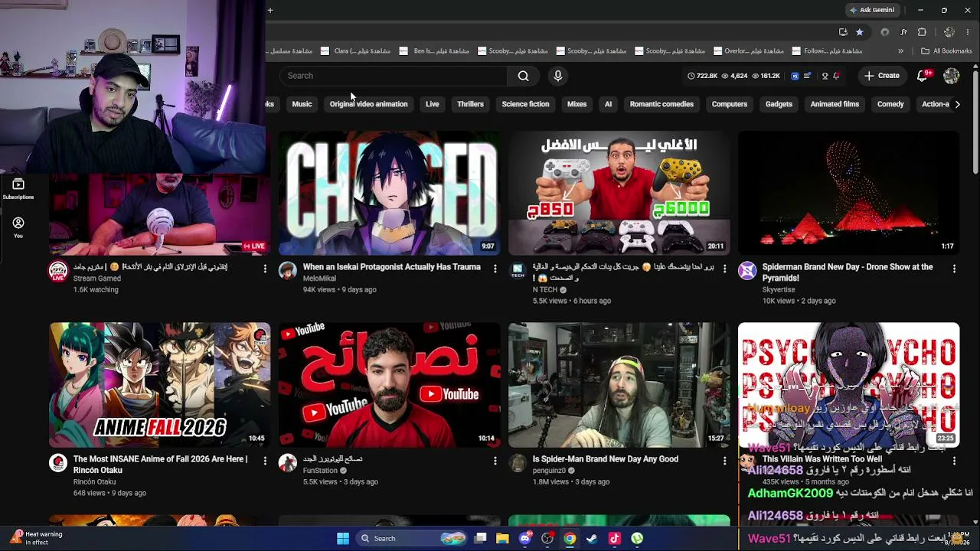
Task: Open Steam from the taskbar
Action: click(592, 538)
